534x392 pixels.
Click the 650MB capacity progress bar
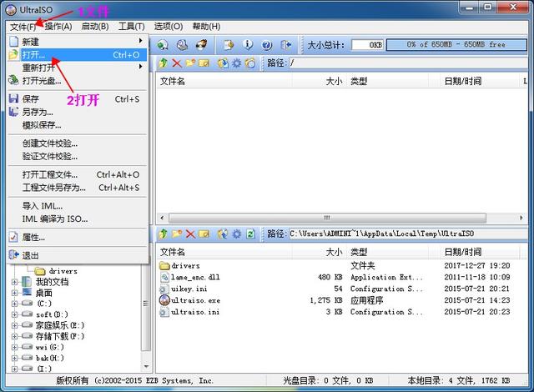[x=456, y=44]
